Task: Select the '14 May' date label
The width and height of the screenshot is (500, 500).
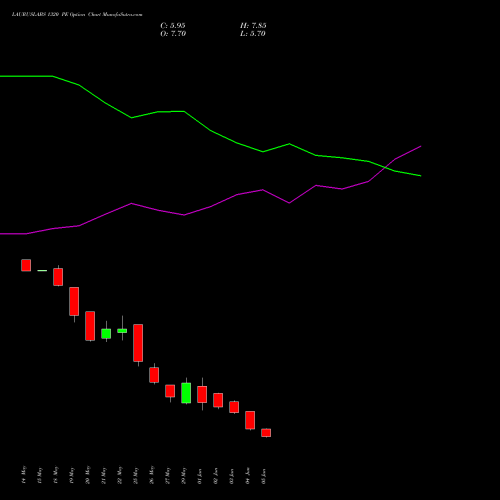Action: (24, 475)
